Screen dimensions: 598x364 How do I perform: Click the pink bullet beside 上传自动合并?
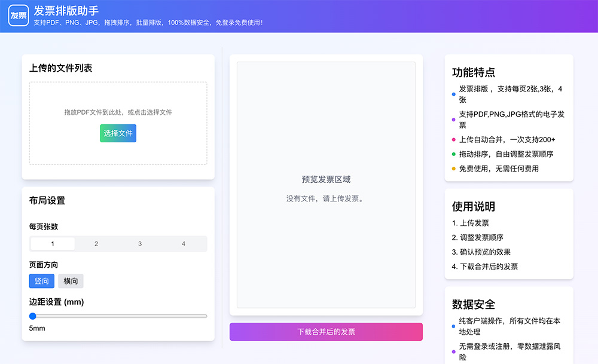(453, 139)
